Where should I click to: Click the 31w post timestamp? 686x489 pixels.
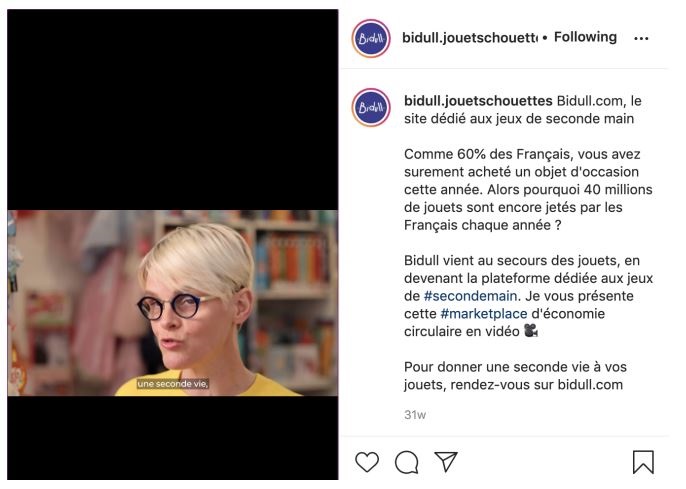(415, 415)
